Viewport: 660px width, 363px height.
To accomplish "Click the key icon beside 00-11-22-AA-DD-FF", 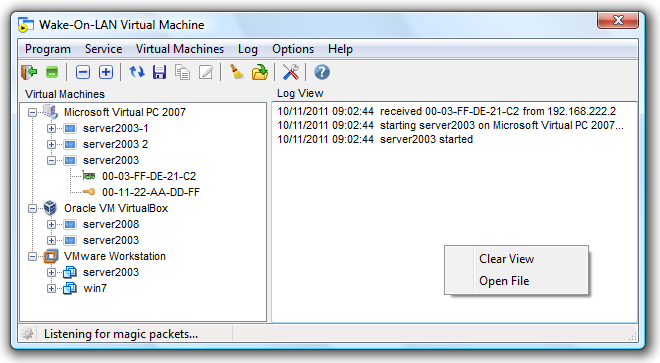I will click(x=89, y=192).
